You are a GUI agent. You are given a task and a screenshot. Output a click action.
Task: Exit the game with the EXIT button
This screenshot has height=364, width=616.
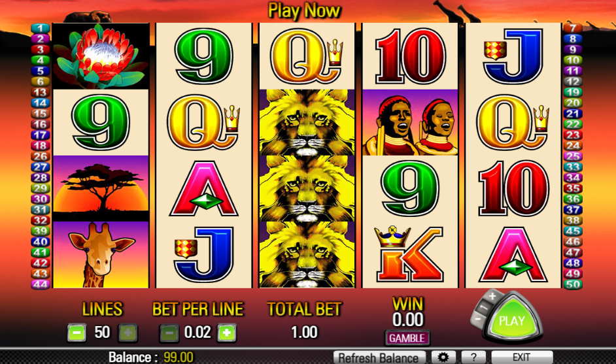tap(522, 357)
